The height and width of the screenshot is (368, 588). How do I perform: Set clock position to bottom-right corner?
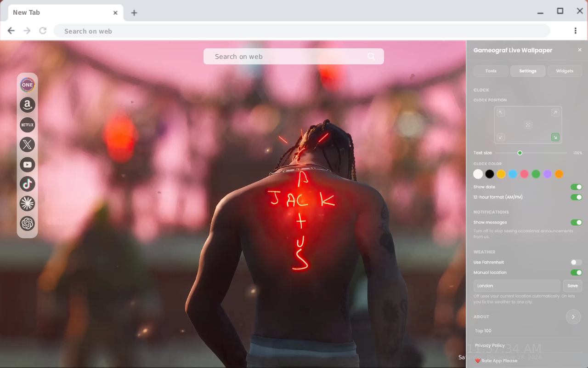point(555,137)
